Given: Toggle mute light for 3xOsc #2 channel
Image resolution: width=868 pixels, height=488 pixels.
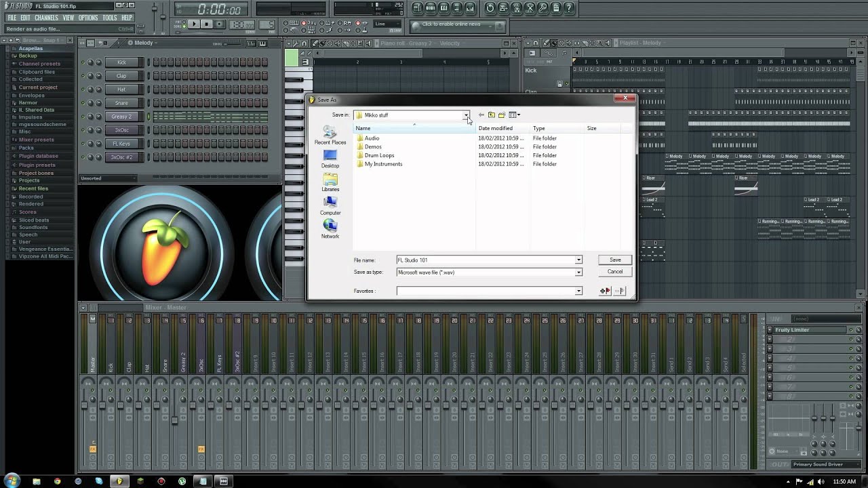Looking at the screenshot, I should pyautogui.click(x=83, y=157).
